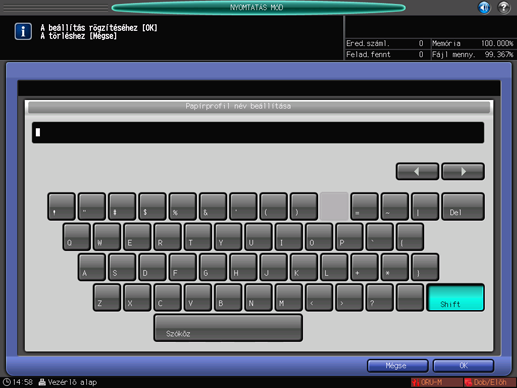Tap the question mark ? key

click(380, 298)
